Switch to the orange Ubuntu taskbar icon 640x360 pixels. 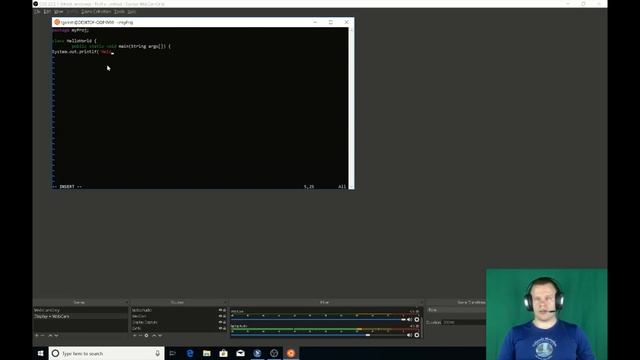pos(291,353)
